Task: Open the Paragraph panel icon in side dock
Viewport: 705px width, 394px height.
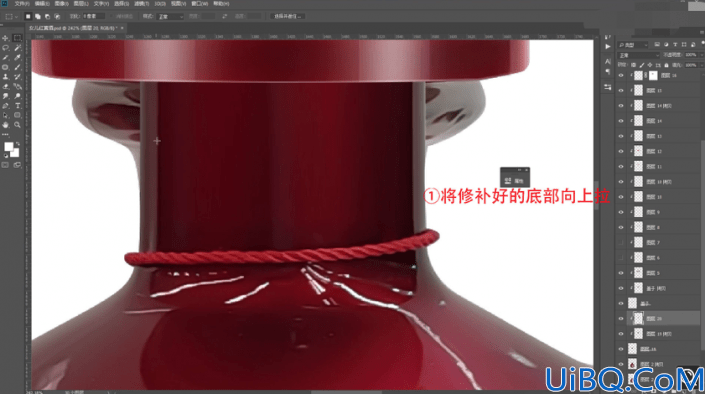Action: click(608, 72)
